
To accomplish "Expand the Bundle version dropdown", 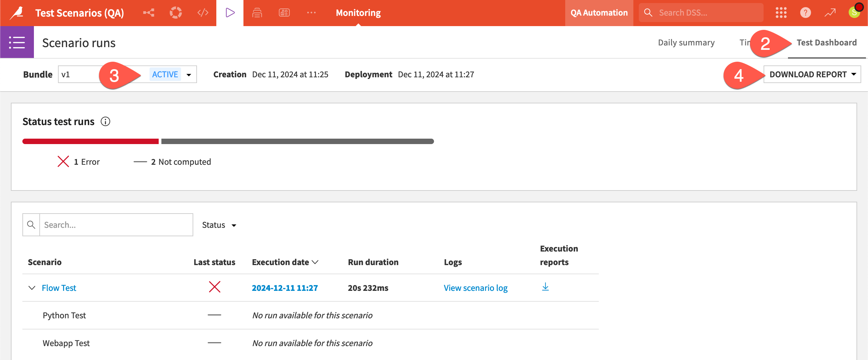I will tap(189, 74).
